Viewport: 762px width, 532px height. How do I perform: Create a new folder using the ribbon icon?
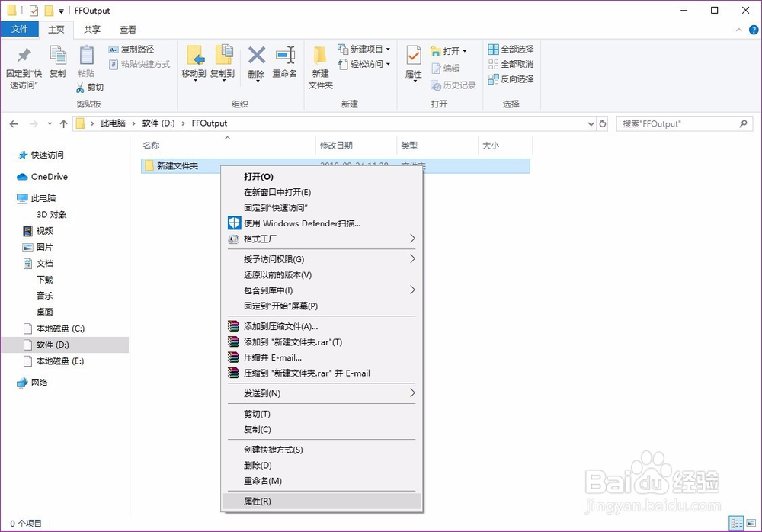[319, 65]
